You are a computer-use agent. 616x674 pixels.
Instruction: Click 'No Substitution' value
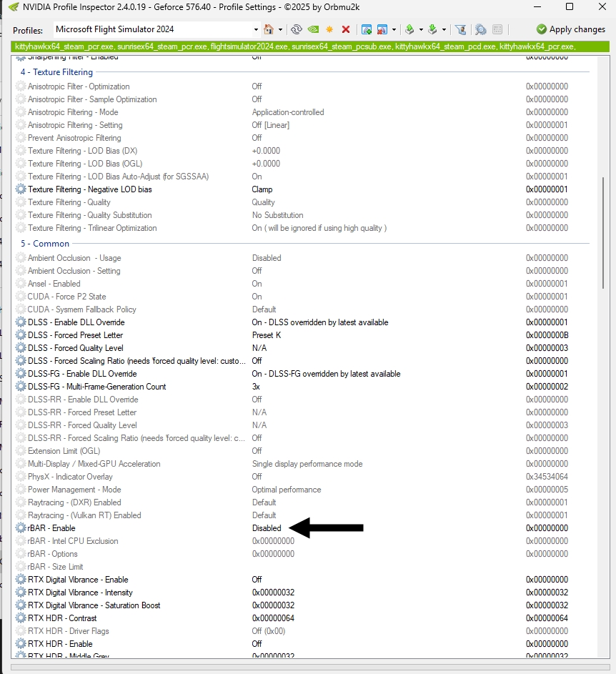coord(278,215)
